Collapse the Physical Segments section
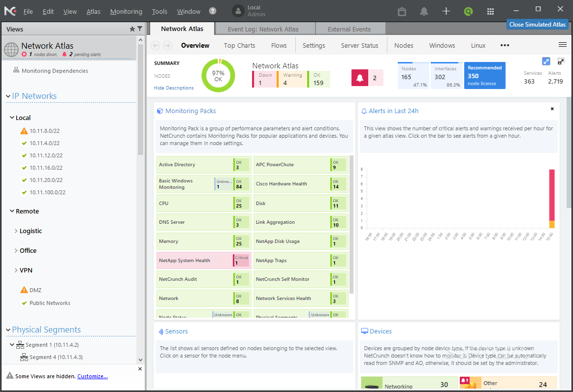 pos(8,330)
